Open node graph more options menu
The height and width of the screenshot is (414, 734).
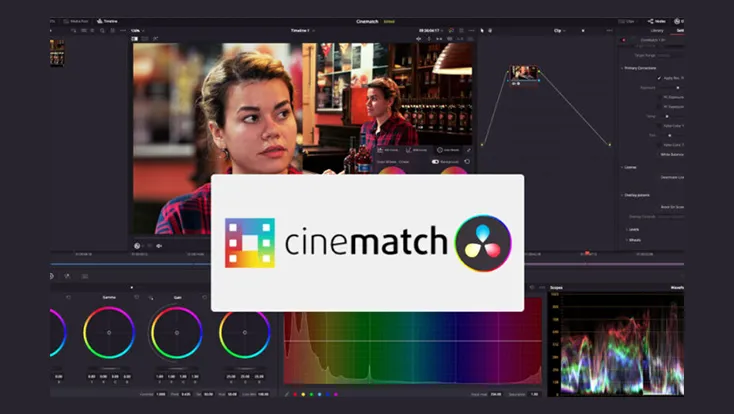click(609, 30)
